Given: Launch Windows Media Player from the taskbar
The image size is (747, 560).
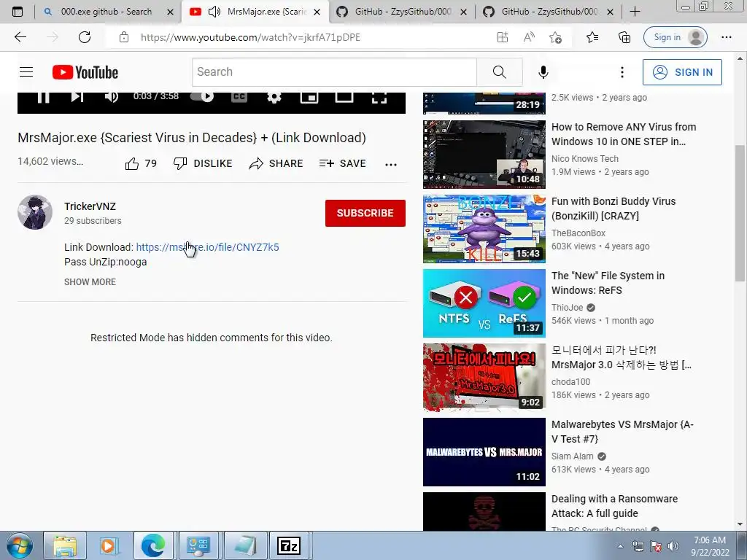Looking at the screenshot, I should (109, 545).
